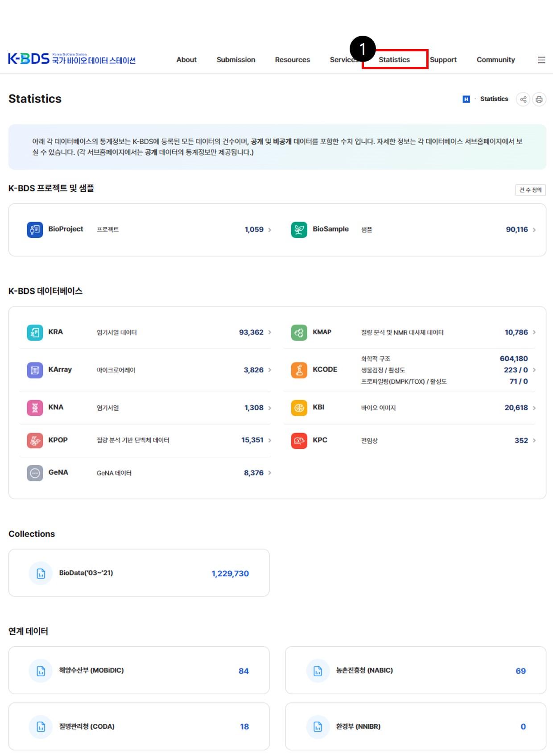Open the Submission menu
Screen dimensions: 553x756
tap(236, 60)
